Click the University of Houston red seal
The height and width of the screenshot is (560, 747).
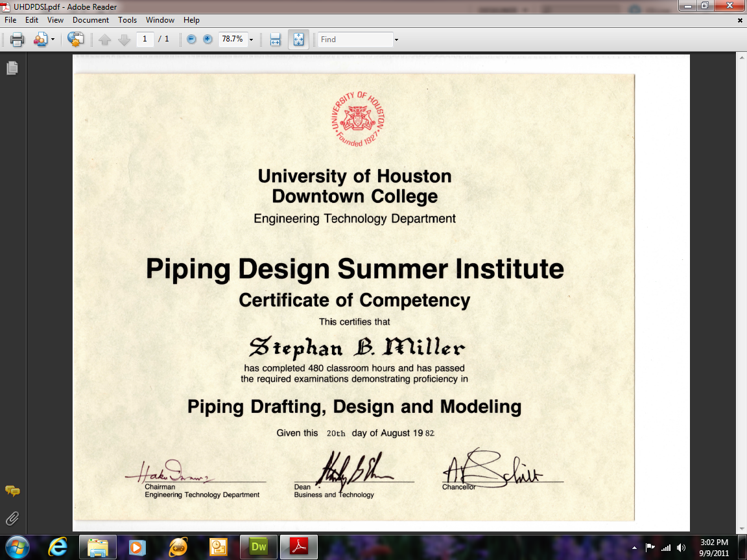[x=358, y=119]
